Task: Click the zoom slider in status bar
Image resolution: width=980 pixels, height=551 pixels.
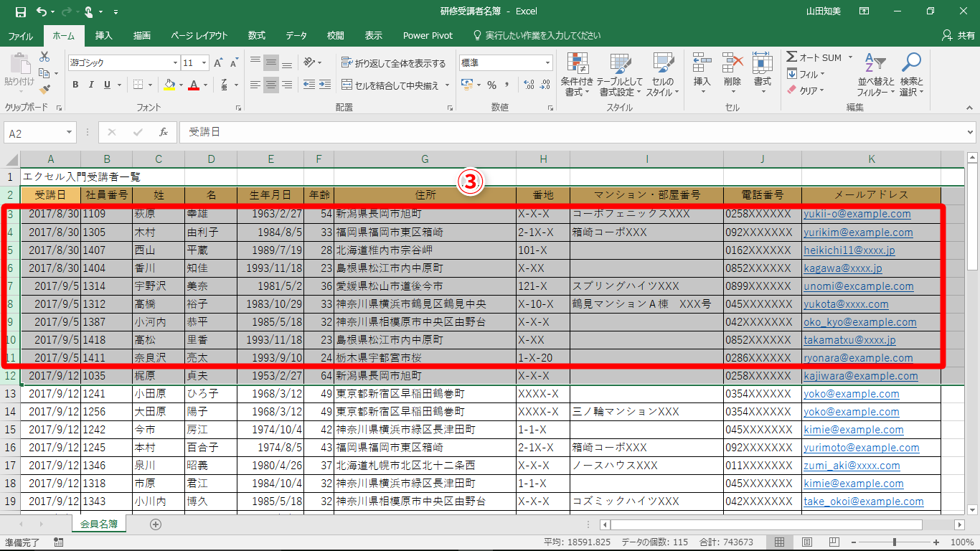Action: [x=896, y=542]
